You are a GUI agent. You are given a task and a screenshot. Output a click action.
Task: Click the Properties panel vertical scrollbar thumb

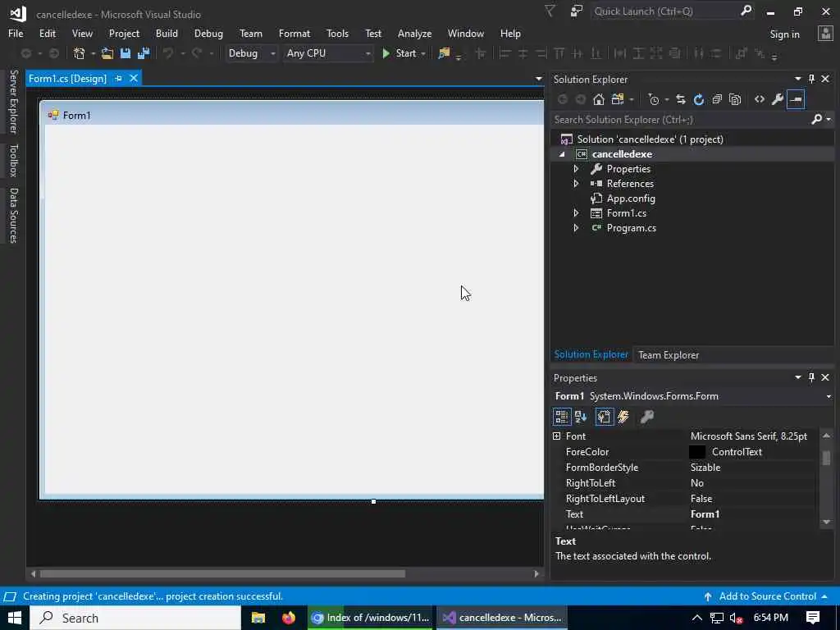[x=826, y=458]
